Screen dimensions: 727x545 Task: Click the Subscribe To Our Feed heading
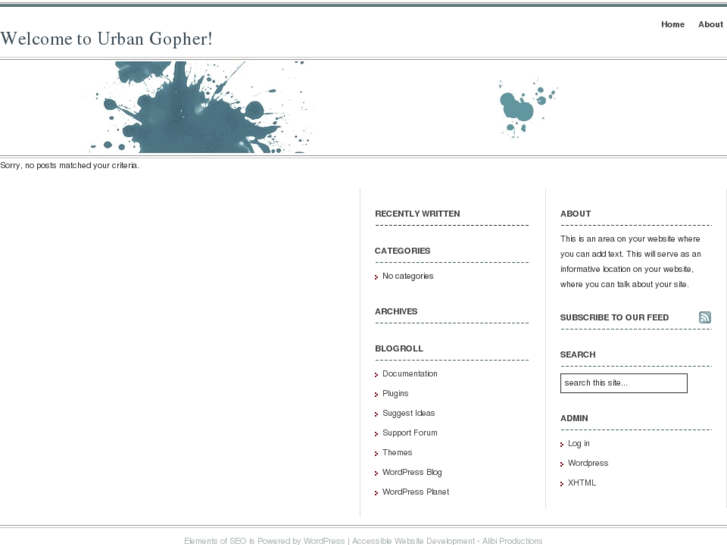614,318
